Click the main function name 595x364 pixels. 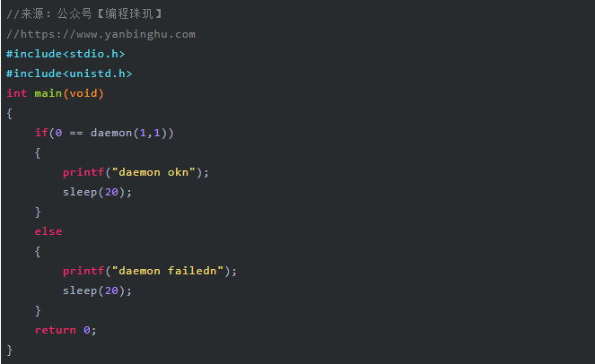(x=48, y=93)
